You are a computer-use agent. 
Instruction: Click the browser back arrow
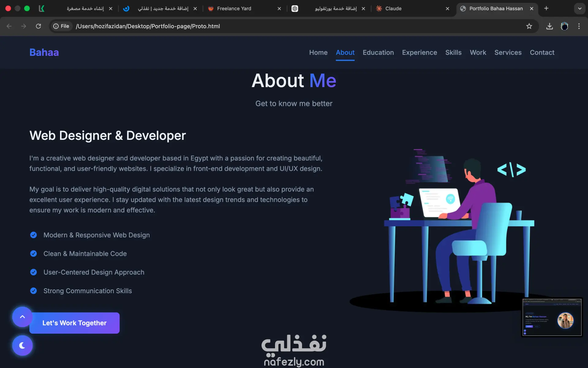[9, 26]
